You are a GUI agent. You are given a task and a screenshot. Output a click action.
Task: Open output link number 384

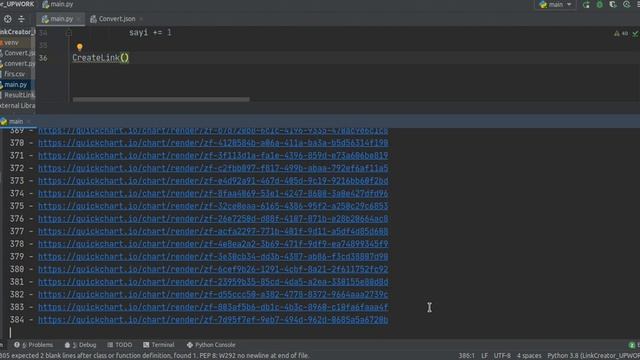tap(213, 320)
